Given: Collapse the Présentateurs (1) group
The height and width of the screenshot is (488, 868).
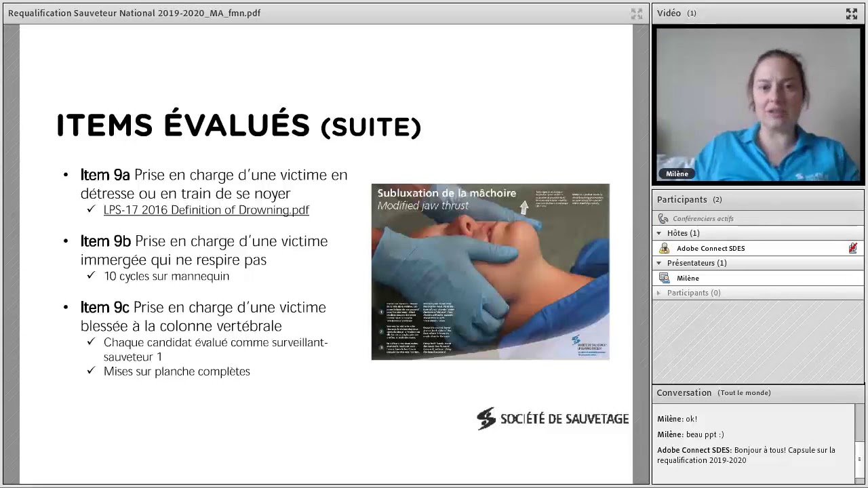Looking at the screenshot, I should [658, 263].
